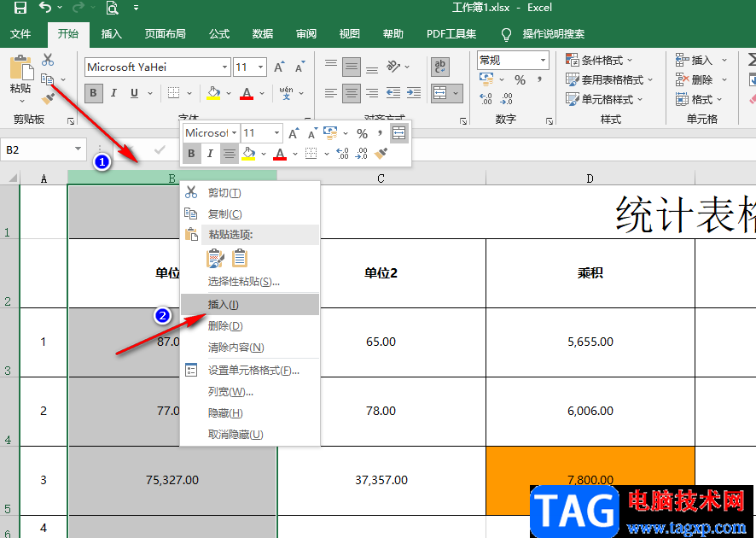Click merge cells icon in mini toolbar
The width and height of the screenshot is (756, 538).
click(398, 132)
